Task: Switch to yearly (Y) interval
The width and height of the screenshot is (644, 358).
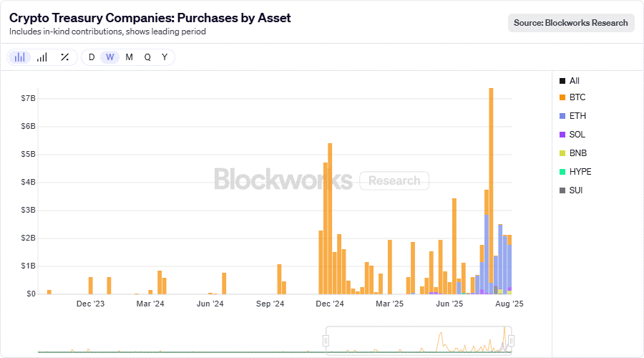Action: coord(165,57)
